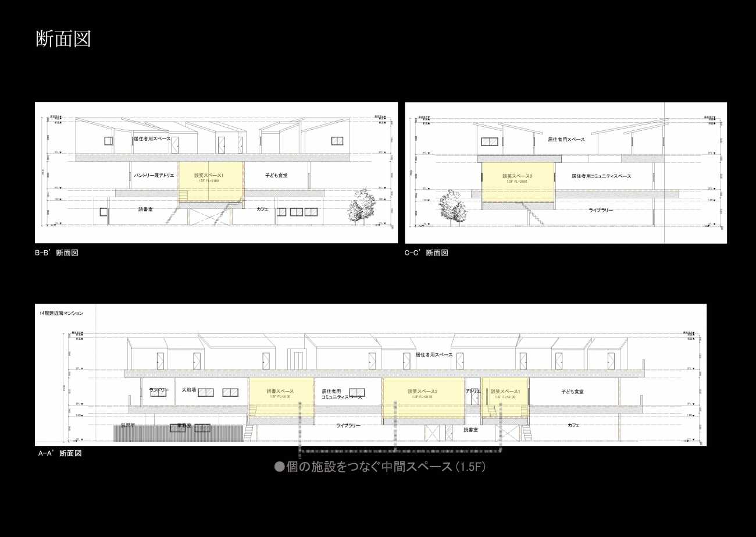Select the tree in the C-C' section

tap(451, 207)
